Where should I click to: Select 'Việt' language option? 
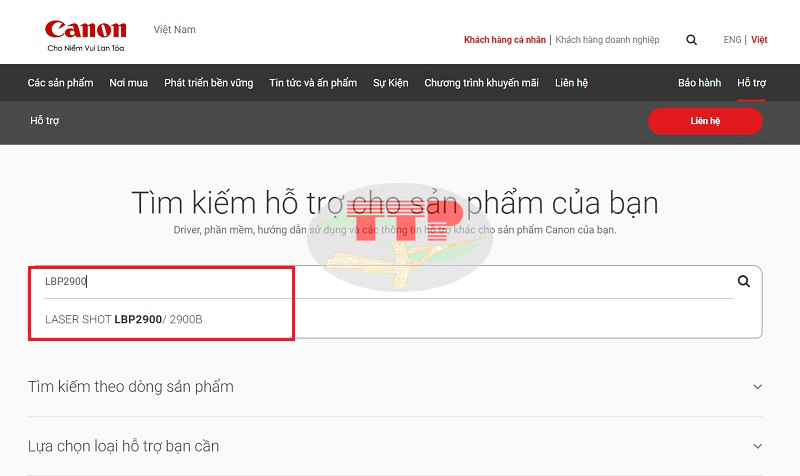point(759,40)
